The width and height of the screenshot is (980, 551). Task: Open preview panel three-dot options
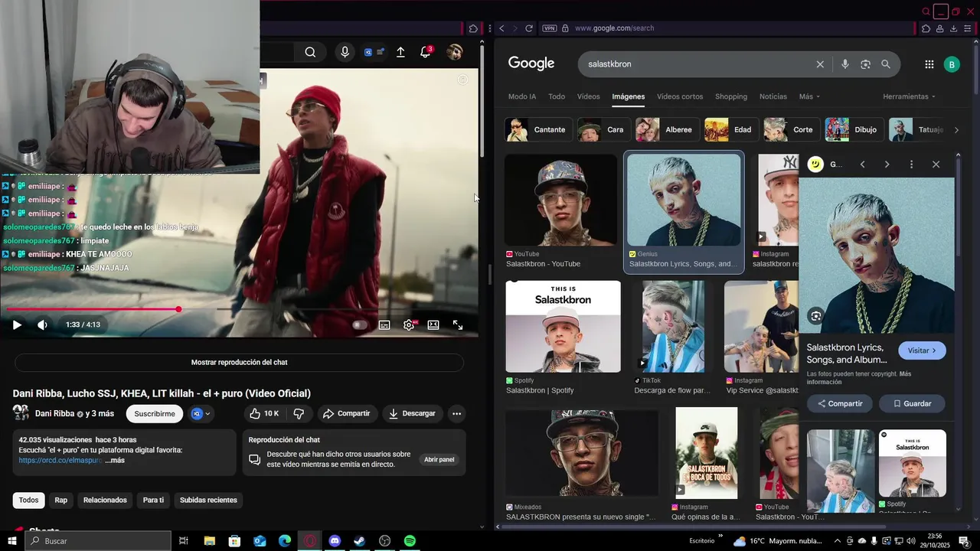tap(911, 165)
